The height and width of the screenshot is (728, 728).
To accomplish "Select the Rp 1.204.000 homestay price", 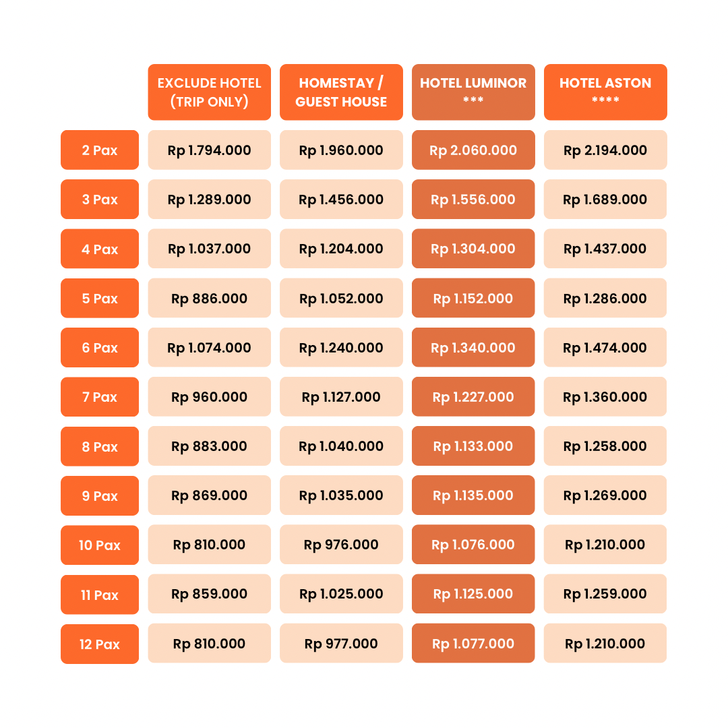I will tap(341, 248).
